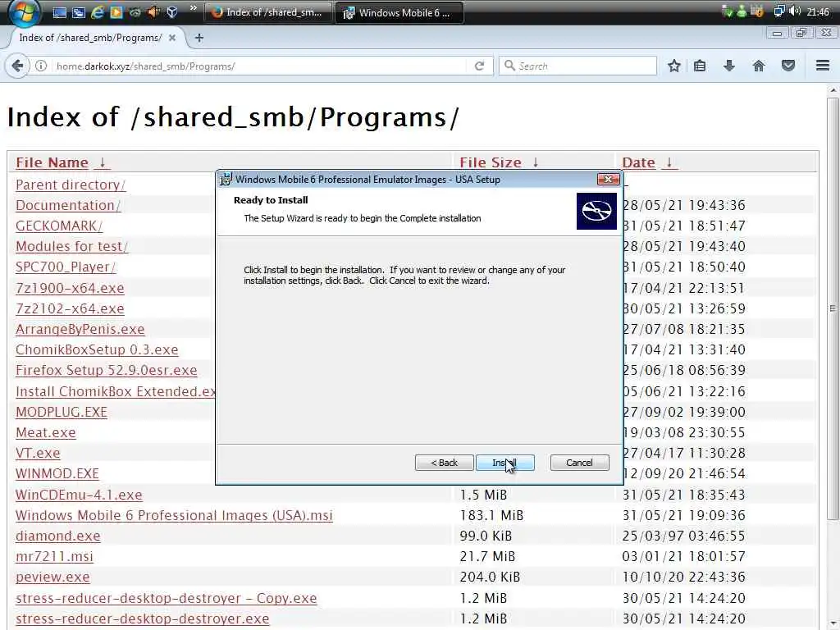Open Documentation/ folder link

[68, 205]
